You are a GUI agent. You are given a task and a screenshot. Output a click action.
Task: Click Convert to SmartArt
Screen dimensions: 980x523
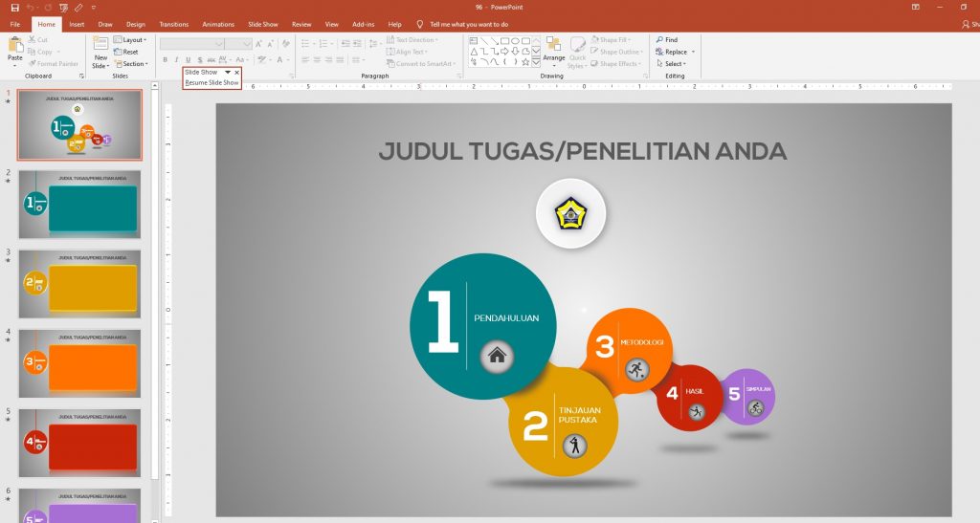[x=421, y=64]
